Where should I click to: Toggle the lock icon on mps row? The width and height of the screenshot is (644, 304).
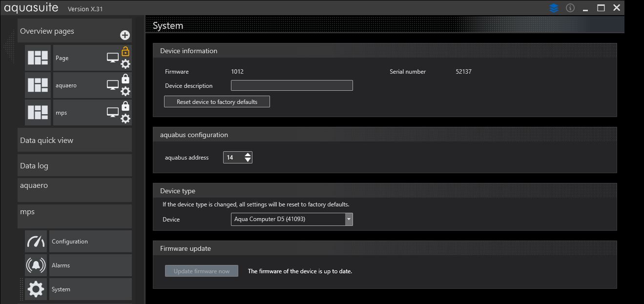pos(125,106)
